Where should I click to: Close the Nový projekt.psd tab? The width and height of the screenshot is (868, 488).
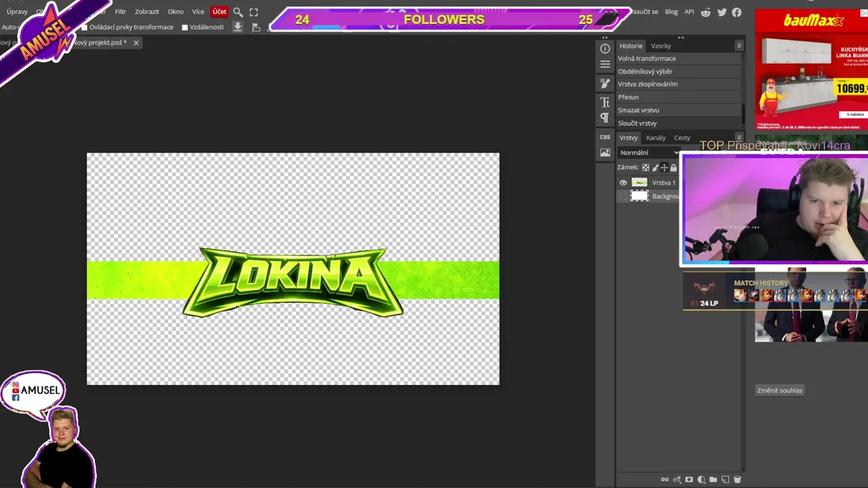[x=136, y=43]
